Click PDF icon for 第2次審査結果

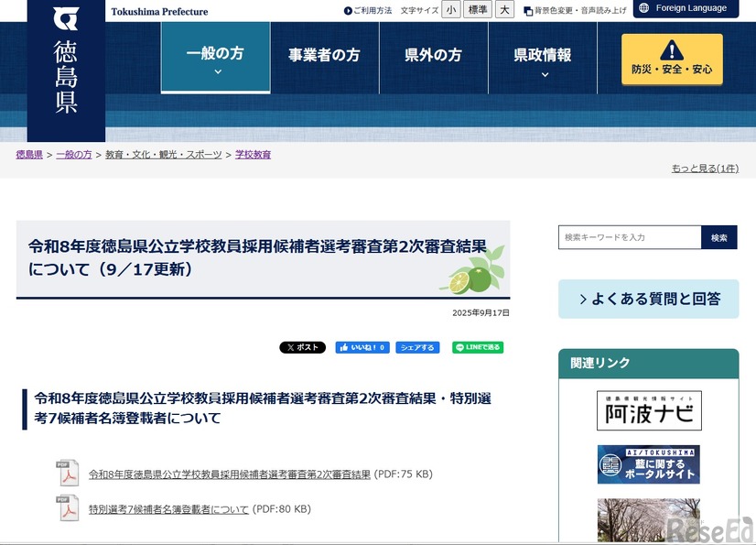(68, 473)
